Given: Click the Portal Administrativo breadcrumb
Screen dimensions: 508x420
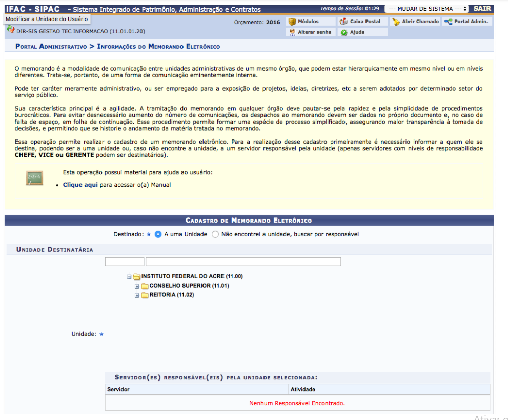Looking at the screenshot, I should tap(51, 46).
